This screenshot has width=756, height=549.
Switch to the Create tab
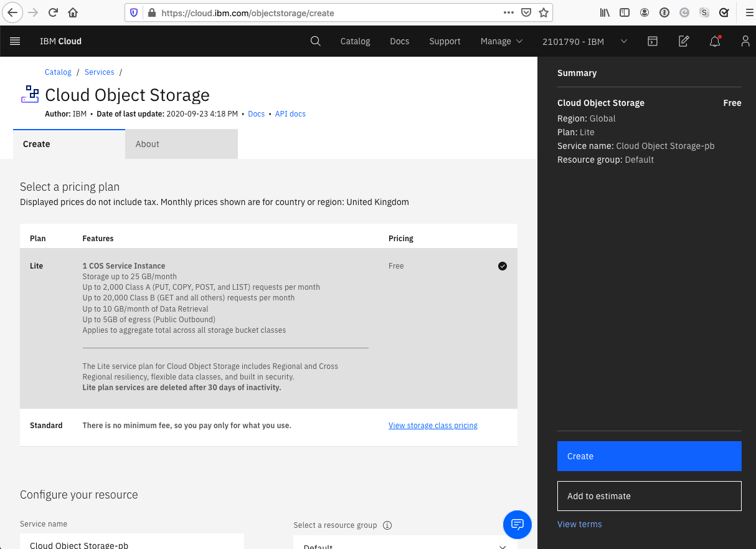pyautogui.click(x=69, y=144)
